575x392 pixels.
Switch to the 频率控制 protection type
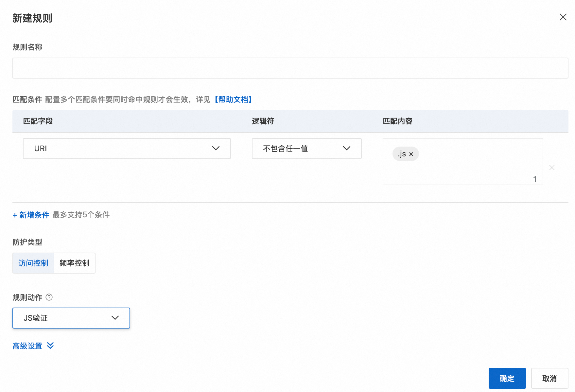(75, 263)
